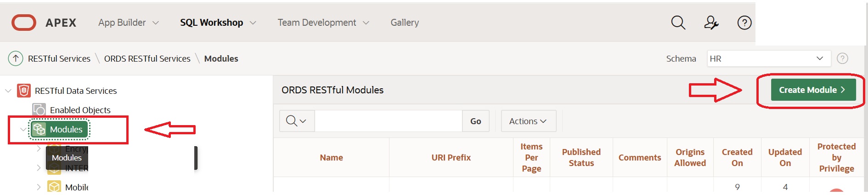Click the Oracle APEX logo icon
868x195 pixels.
click(x=24, y=23)
